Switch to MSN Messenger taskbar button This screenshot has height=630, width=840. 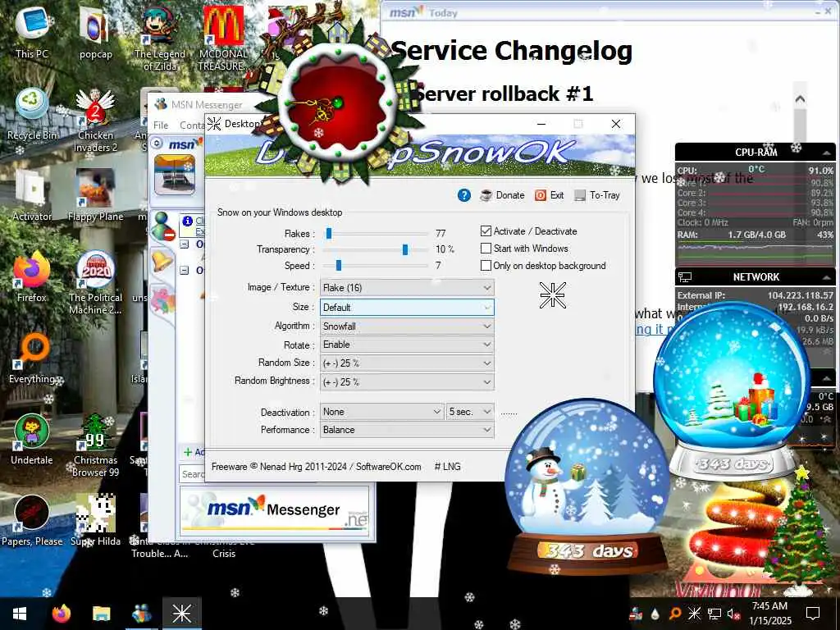coord(141,614)
